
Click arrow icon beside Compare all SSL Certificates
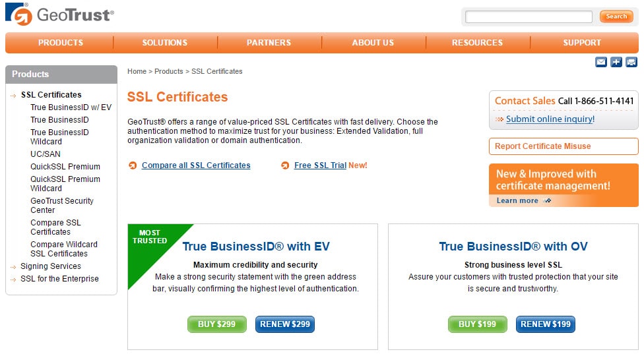click(133, 165)
